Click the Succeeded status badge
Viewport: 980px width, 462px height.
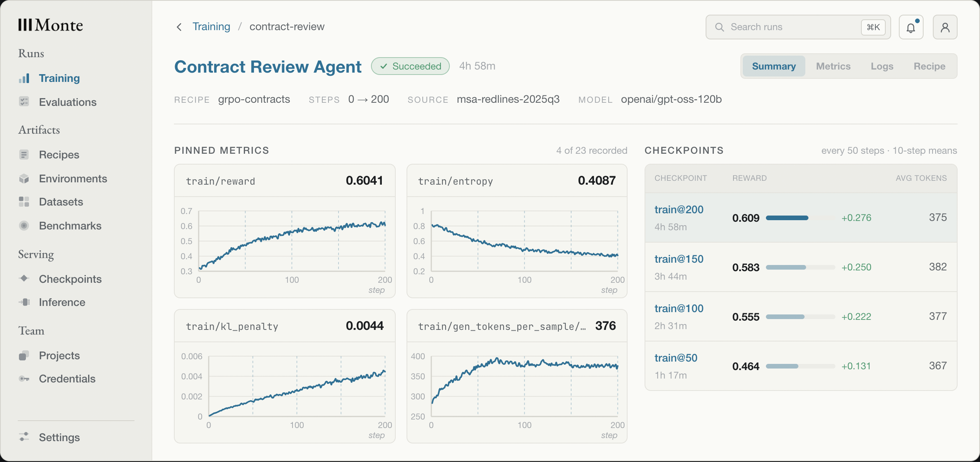[410, 66]
